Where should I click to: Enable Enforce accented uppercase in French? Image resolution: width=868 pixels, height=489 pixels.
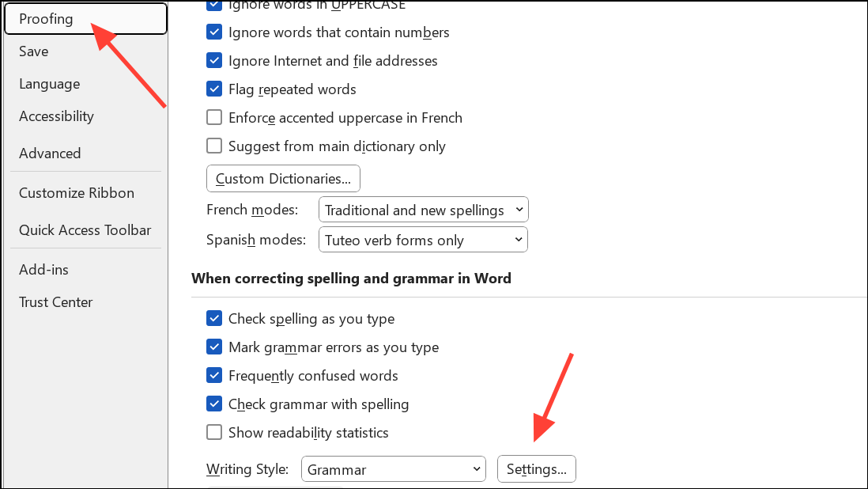214,118
